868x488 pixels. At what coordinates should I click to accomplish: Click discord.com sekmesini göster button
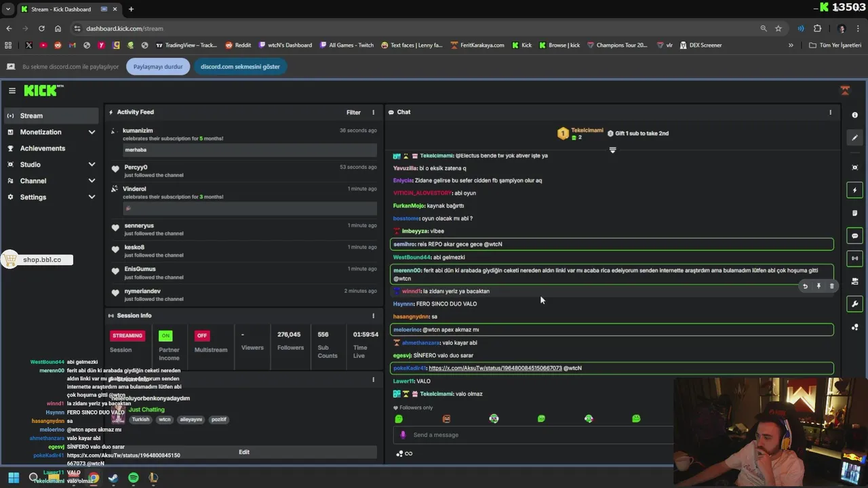click(240, 66)
